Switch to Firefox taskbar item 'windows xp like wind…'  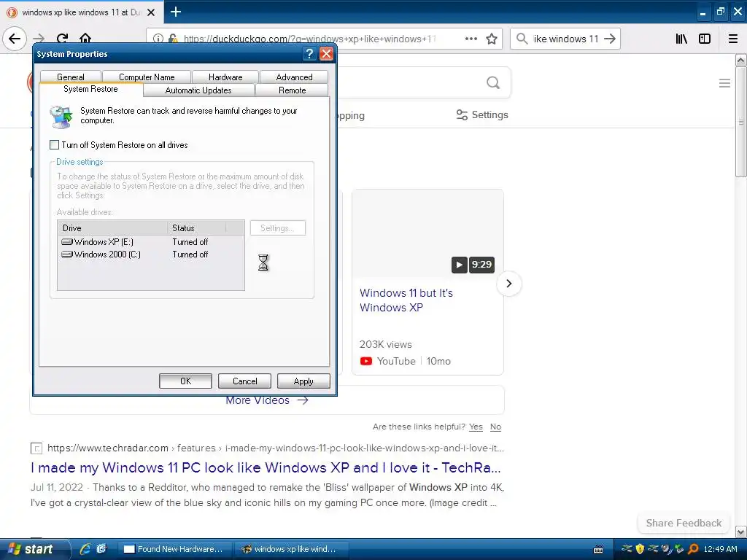pyautogui.click(x=290, y=549)
